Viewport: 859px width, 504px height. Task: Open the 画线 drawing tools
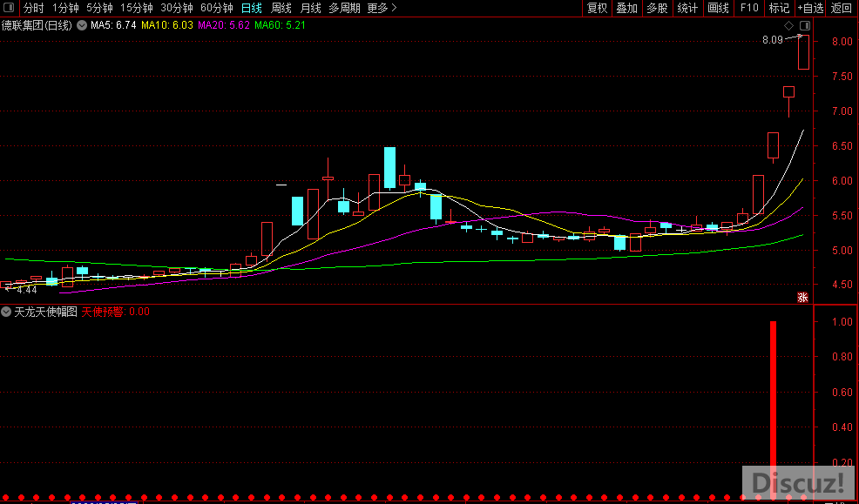(x=718, y=8)
